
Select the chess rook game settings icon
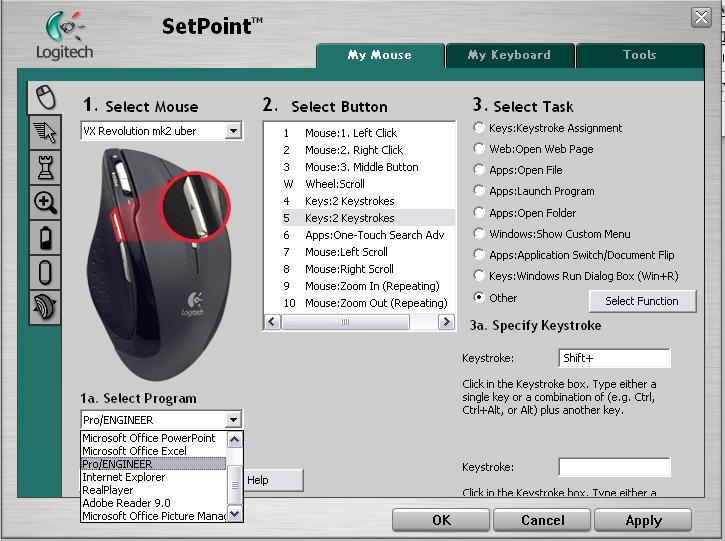(45, 166)
